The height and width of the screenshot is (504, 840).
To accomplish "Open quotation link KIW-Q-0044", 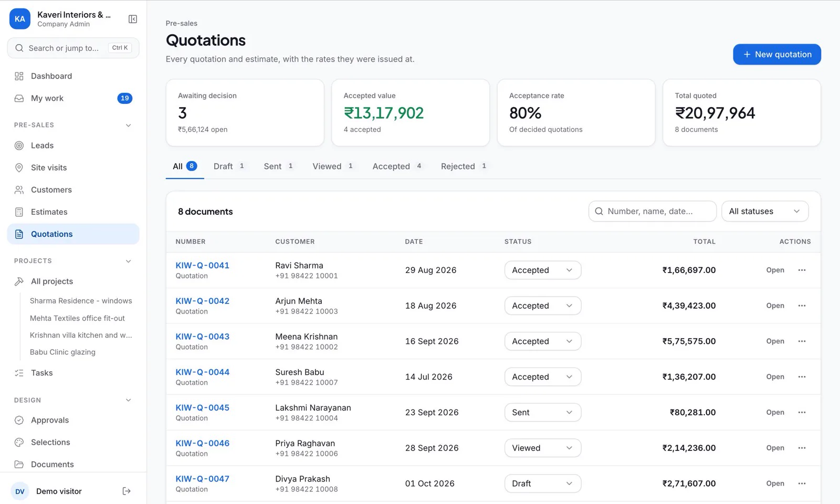I will (203, 372).
